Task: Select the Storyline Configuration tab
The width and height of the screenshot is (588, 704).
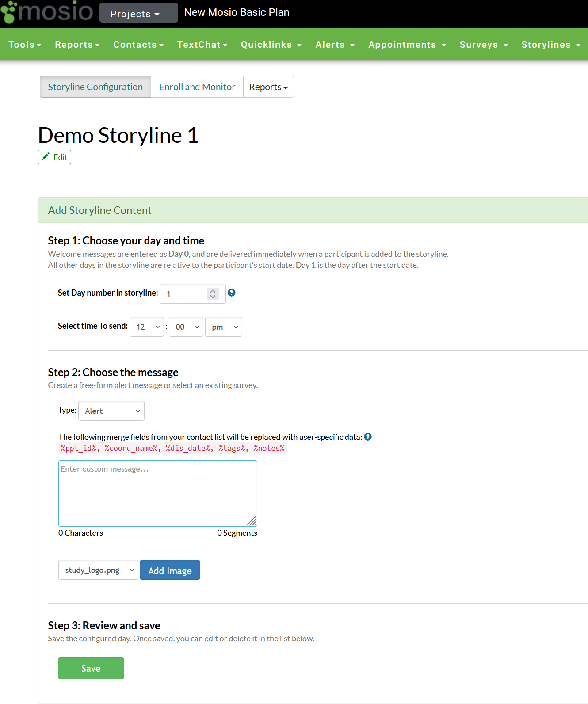Action: point(95,87)
